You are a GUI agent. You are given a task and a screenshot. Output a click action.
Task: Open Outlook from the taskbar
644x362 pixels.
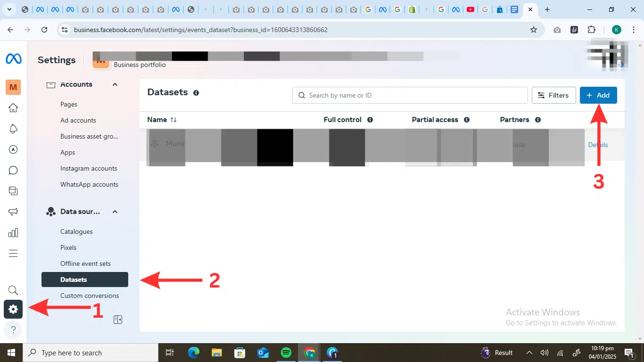(263, 353)
